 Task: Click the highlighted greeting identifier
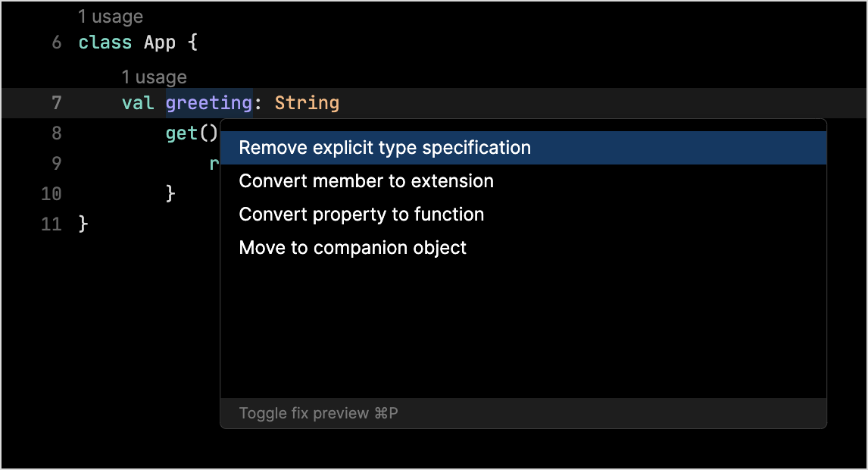tap(209, 102)
